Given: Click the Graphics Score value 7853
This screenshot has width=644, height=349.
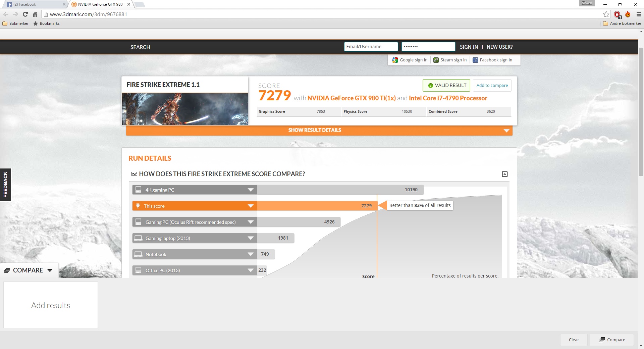Looking at the screenshot, I should click(x=321, y=111).
